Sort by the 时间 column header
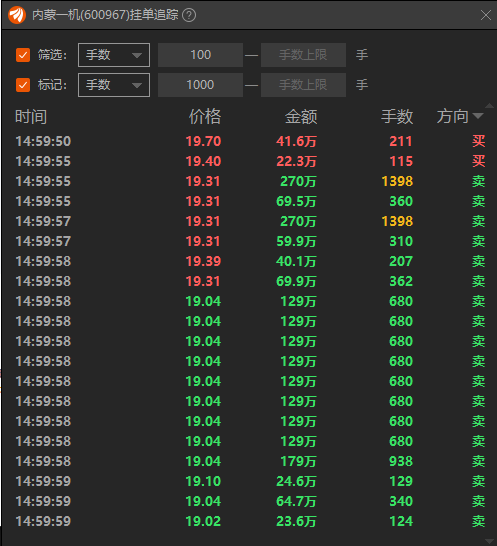Image resolution: width=497 pixels, height=546 pixels. pyautogui.click(x=31, y=116)
